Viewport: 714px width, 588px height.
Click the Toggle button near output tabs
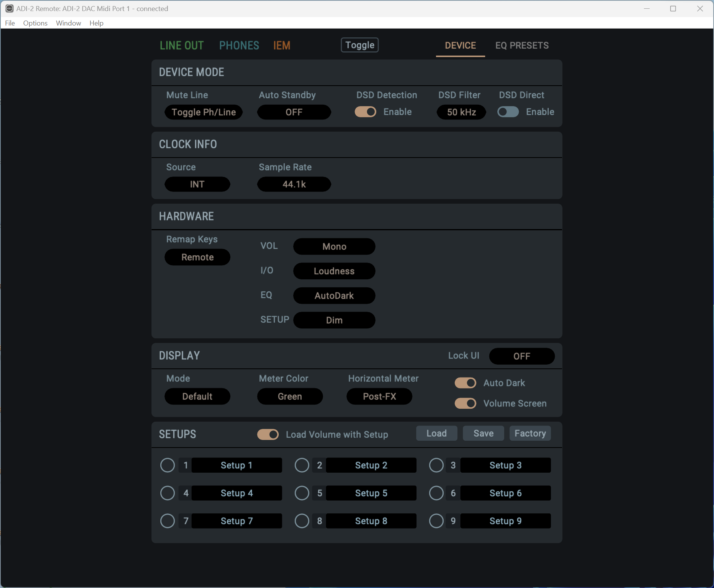(359, 45)
